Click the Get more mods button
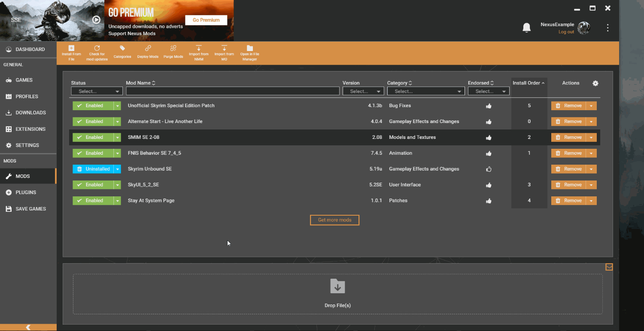Image resolution: width=644 pixels, height=331 pixels. pyautogui.click(x=334, y=220)
